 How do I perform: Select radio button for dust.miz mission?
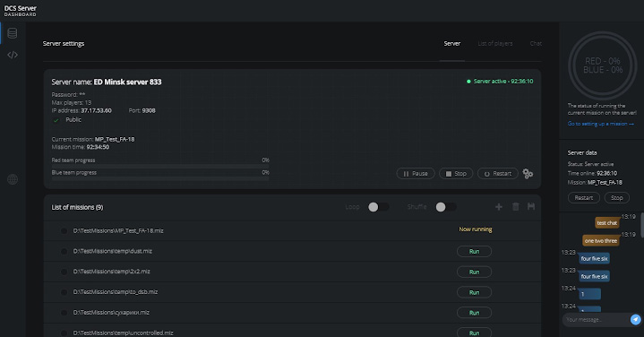pyautogui.click(x=64, y=251)
